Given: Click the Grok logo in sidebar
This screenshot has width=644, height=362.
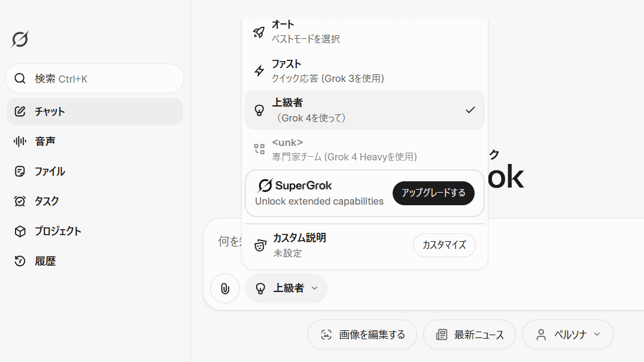Looking at the screenshot, I should [20, 39].
